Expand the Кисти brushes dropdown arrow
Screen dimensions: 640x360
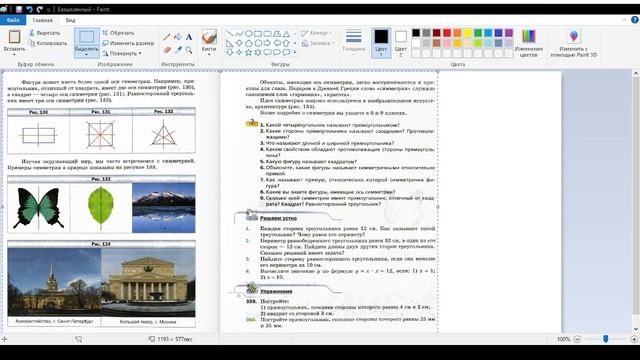tap(209, 55)
